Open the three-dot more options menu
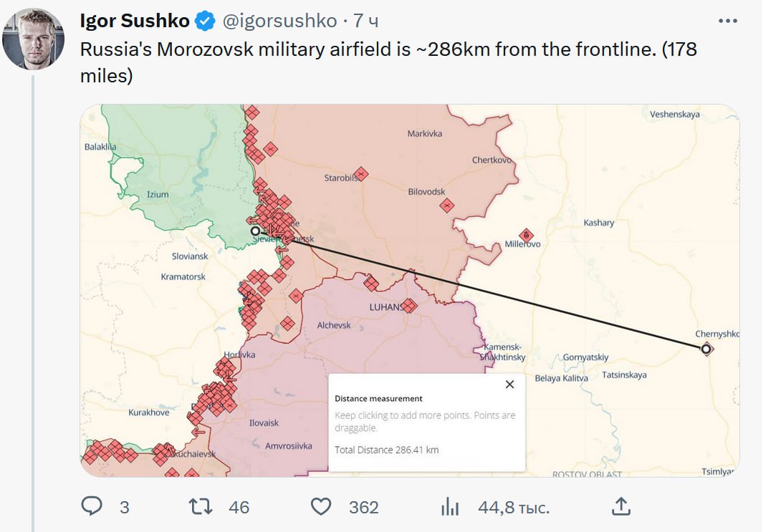Screen dimensions: 771x532 click(728, 21)
